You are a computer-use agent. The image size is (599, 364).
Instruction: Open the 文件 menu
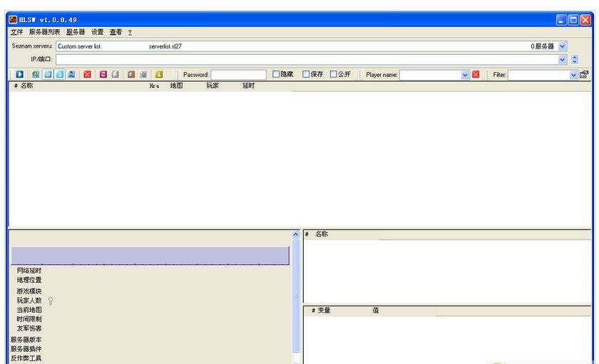point(16,32)
